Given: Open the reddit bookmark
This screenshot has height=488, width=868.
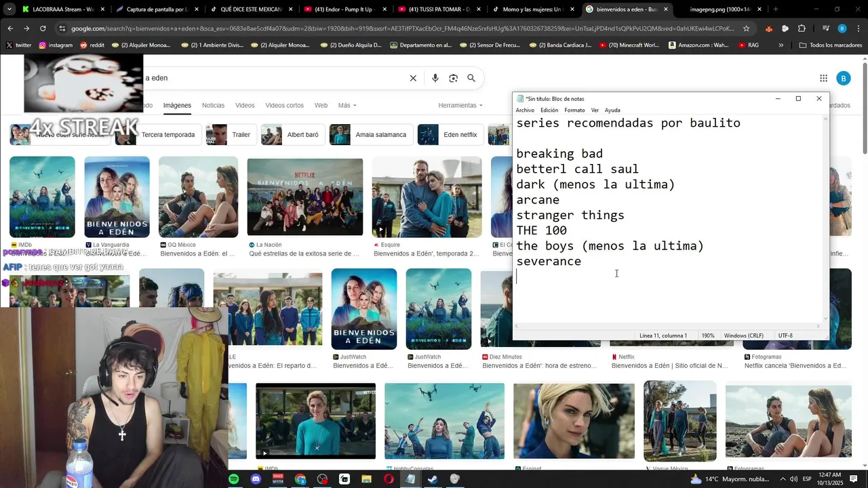Looking at the screenshot, I should tap(92, 45).
